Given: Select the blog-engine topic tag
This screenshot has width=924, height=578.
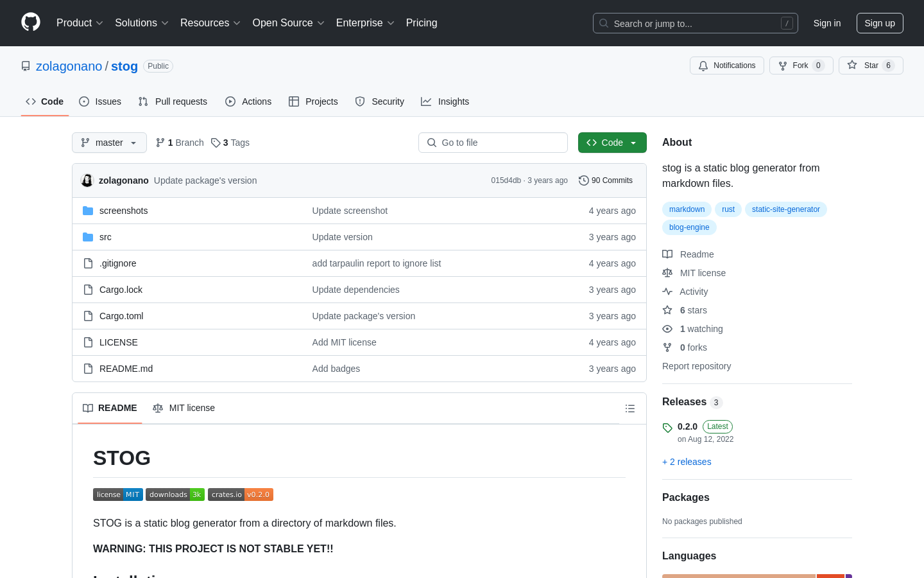Looking at the screenshot, I should (x=689, y=227).
